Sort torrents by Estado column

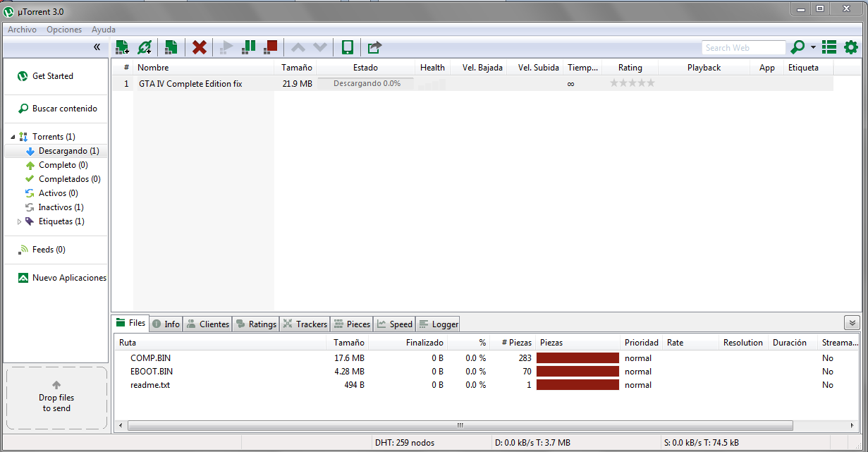[x=365, y=68]
